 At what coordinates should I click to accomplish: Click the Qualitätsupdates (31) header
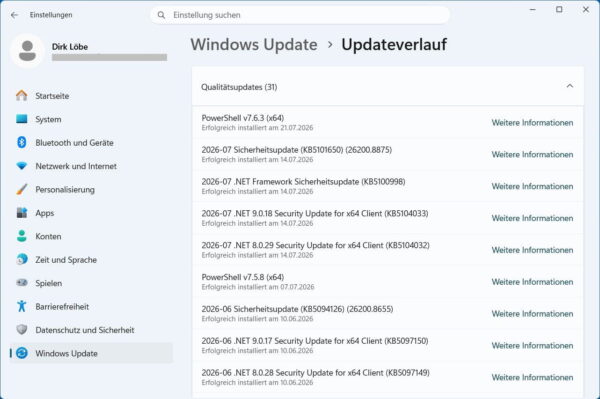pyautogui.click(x=388, y=86)
